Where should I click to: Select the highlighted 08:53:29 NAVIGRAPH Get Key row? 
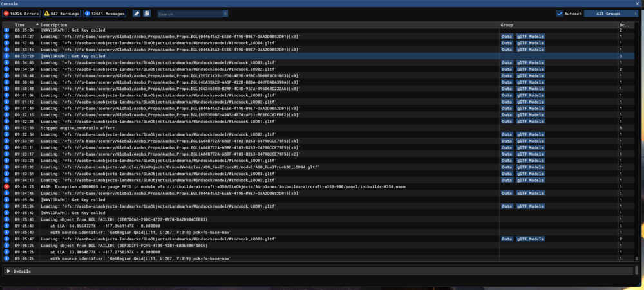[x=318, y=56]
